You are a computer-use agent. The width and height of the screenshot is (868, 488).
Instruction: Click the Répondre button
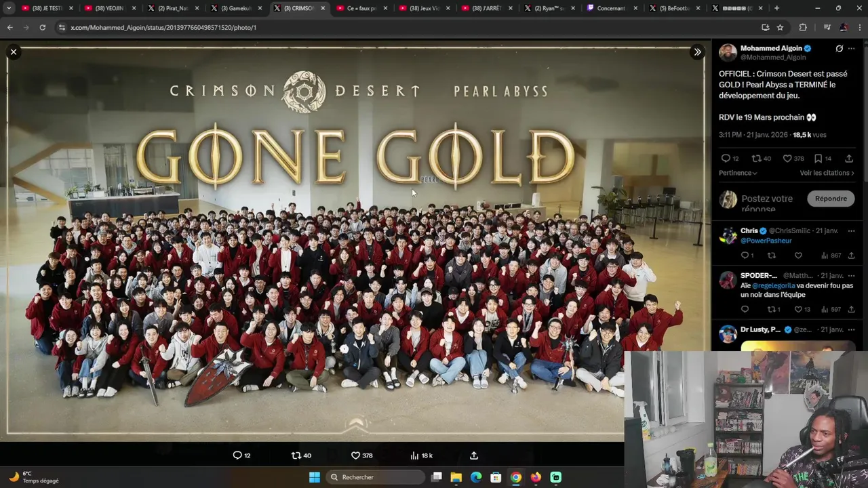831,199
